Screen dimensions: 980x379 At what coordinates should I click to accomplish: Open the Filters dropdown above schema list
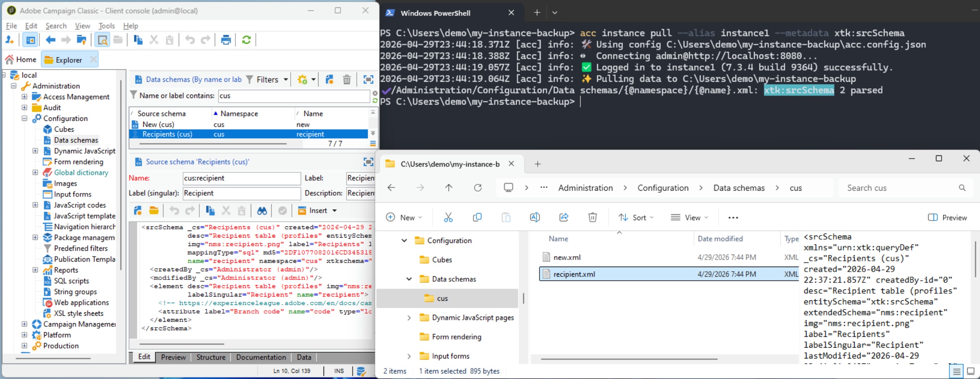click(x=267, y=79)
